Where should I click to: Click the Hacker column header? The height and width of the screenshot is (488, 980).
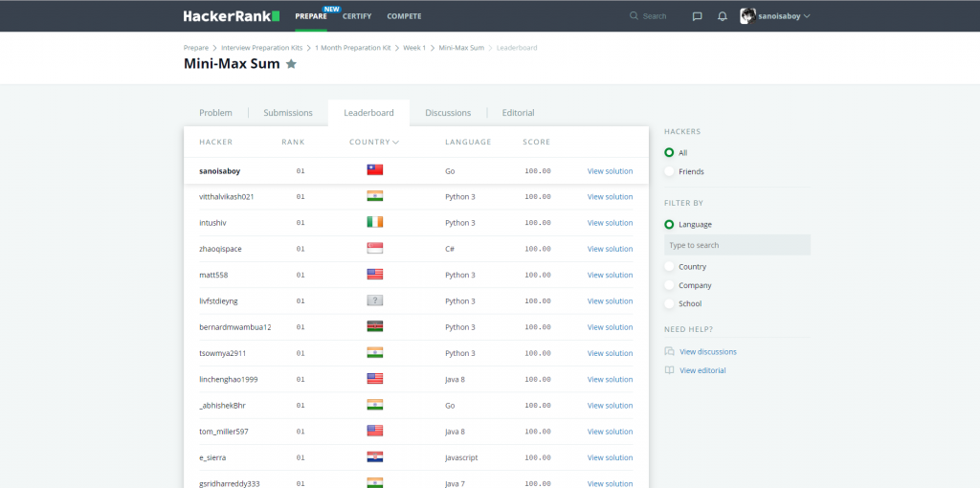pos(215,142)
